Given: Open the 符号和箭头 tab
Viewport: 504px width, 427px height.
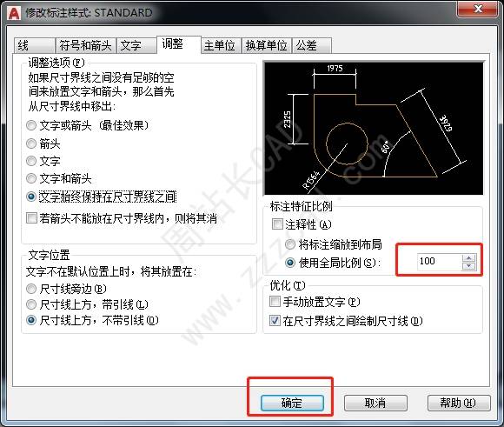Looking at the screenshot, I should [x=85, y=45].
